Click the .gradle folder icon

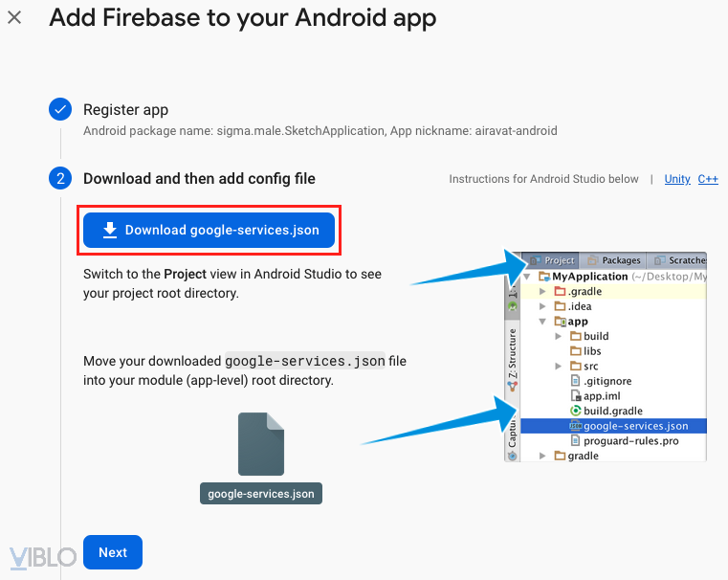(x=561, y=291)
